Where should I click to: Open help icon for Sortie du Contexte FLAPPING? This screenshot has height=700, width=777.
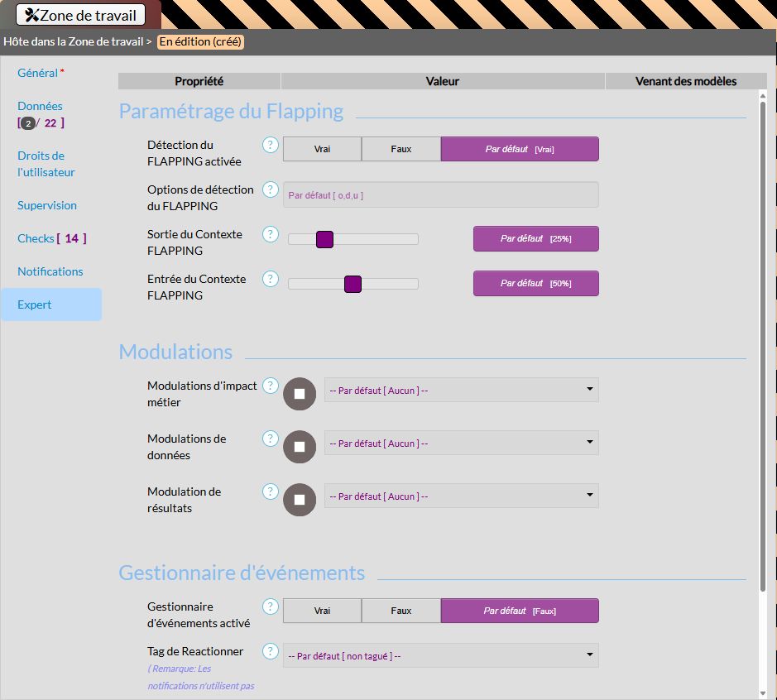click(x=271, y=234)
